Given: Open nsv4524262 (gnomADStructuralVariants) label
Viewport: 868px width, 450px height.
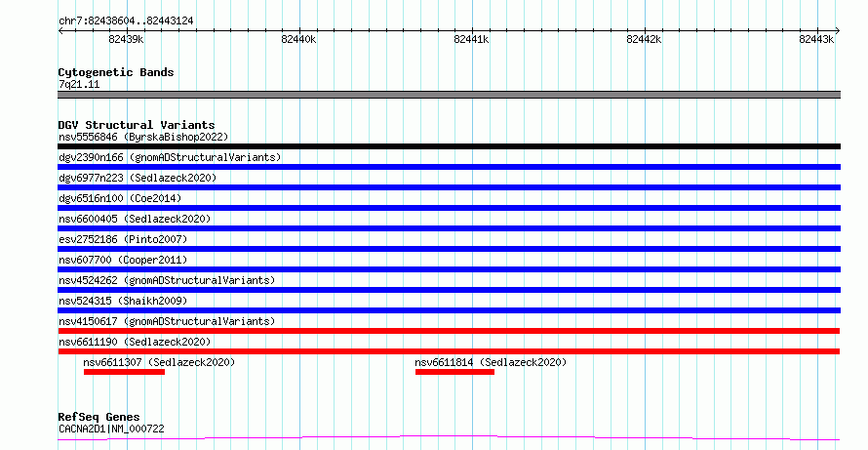Looking at the screenshot, I should click(167, 280).
